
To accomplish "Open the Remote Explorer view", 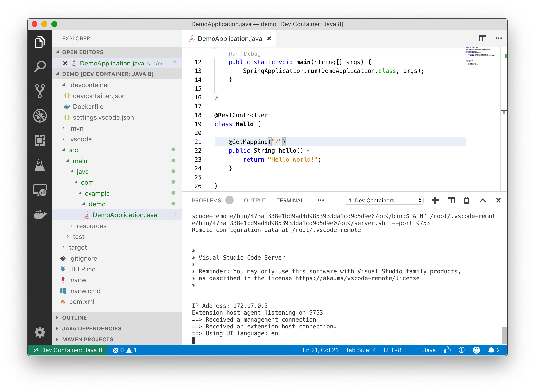I will (x=40, y=190).
